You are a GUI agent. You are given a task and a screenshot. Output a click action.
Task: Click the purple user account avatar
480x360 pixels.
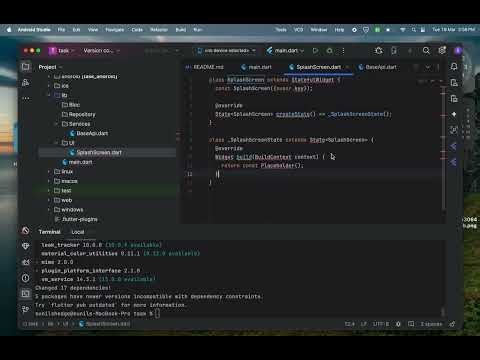pyautogui.click(x=458, y=51)
